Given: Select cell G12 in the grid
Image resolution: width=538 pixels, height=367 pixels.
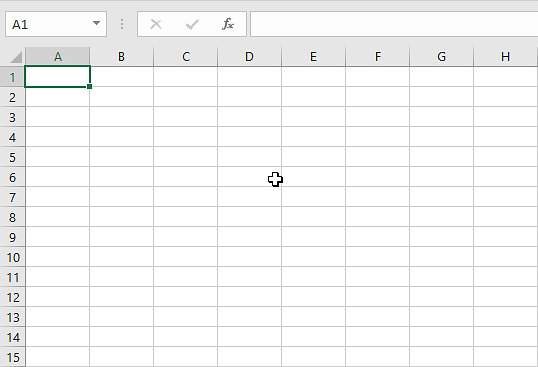Looking at the screenshot, I should (442, 297).
